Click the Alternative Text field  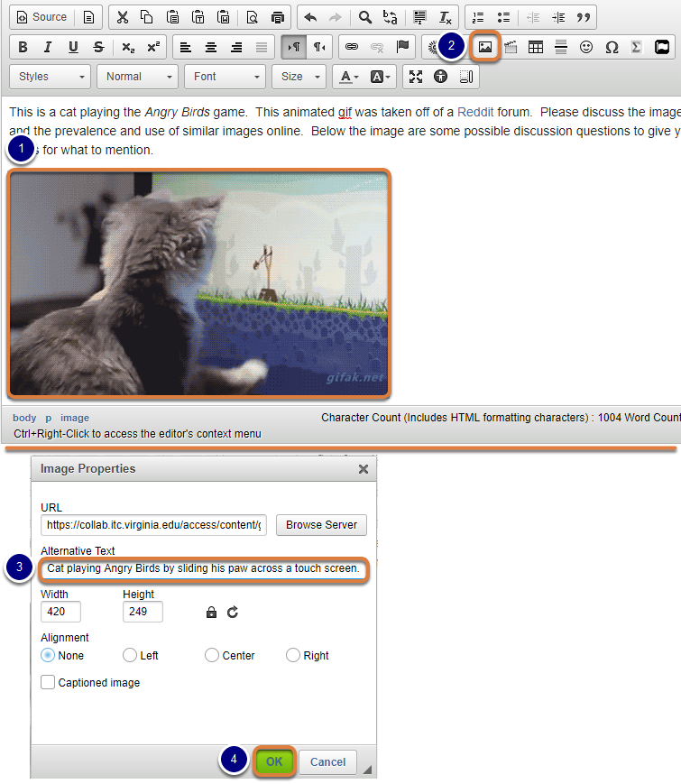(x=204, y=568)
